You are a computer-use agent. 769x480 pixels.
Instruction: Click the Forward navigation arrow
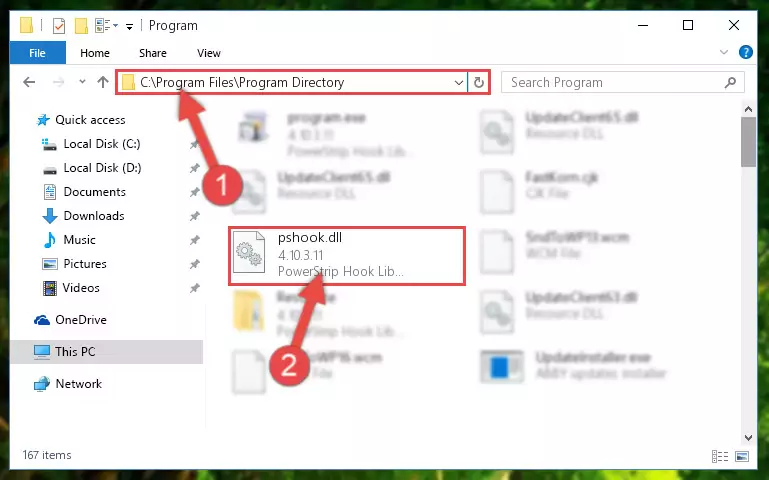58,82
